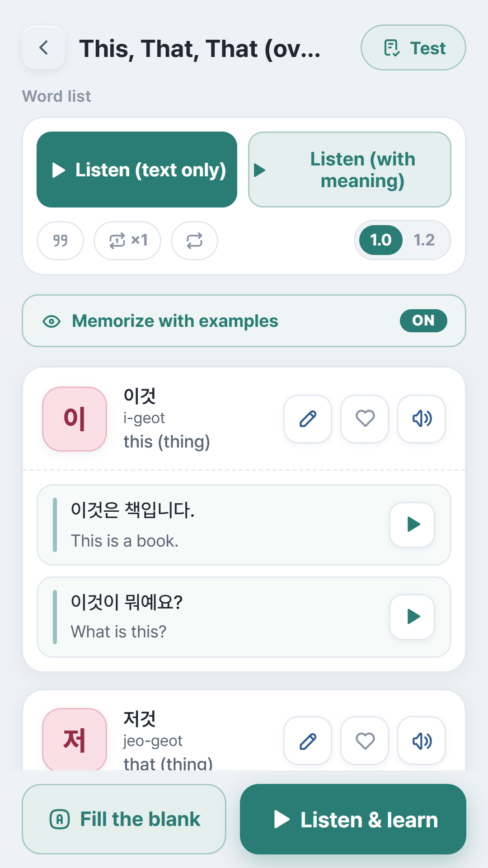Open Fill the blank exercise
The image size is (488, 868).
click(x=124, y=819)
